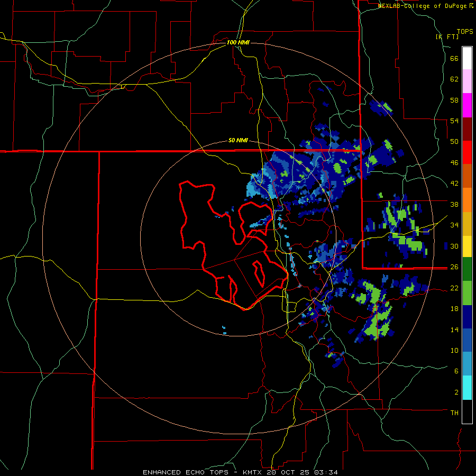Click the "14" legend value
Image resolution: width=476 pixels, height=476 pixels.
pos(454,329)
